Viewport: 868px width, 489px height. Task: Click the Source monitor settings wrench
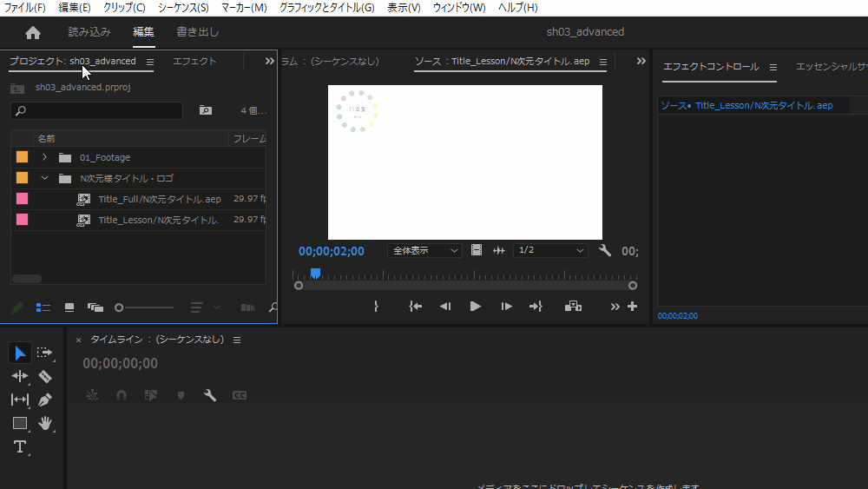(x=605, y=250)
